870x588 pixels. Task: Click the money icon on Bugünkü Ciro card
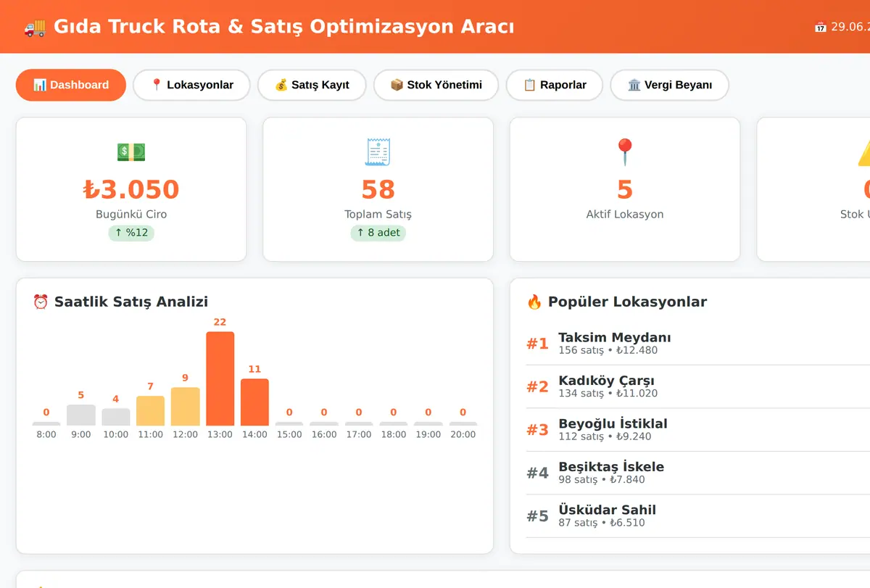coord(131,152)
